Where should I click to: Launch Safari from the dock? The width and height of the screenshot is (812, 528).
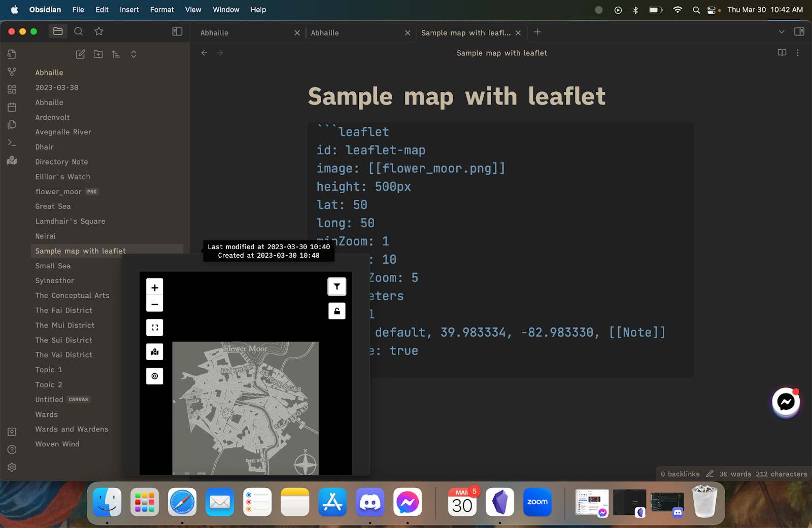pos(182,502)
